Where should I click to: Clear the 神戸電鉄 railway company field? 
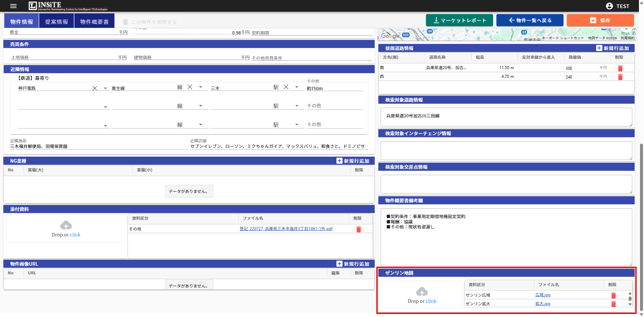(95, 88)
